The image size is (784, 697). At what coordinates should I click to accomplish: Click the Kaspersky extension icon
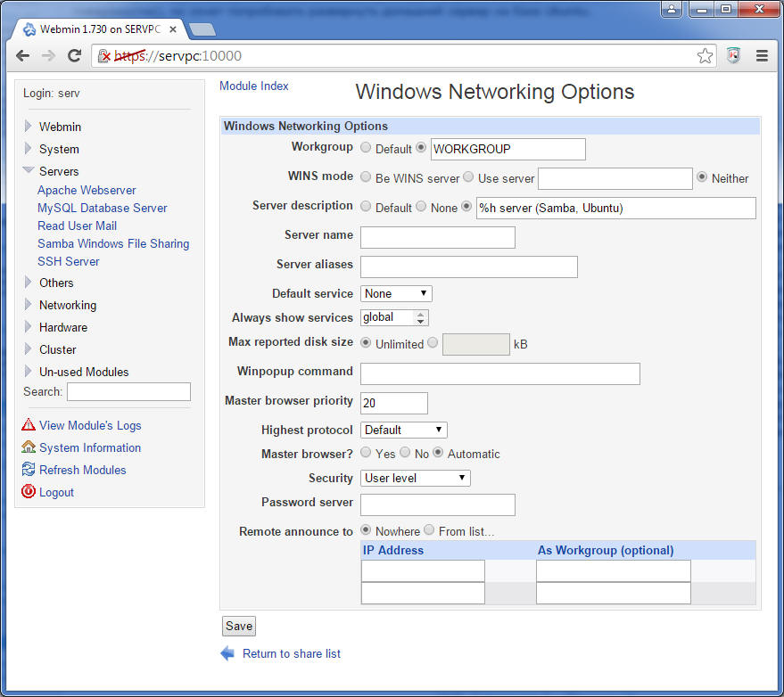733,55
